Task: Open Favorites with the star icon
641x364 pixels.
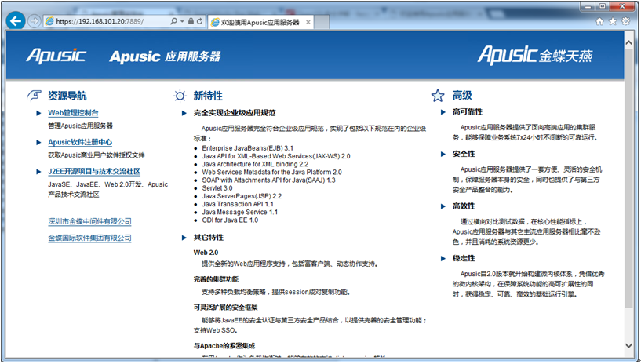Action: pos(613,21)
